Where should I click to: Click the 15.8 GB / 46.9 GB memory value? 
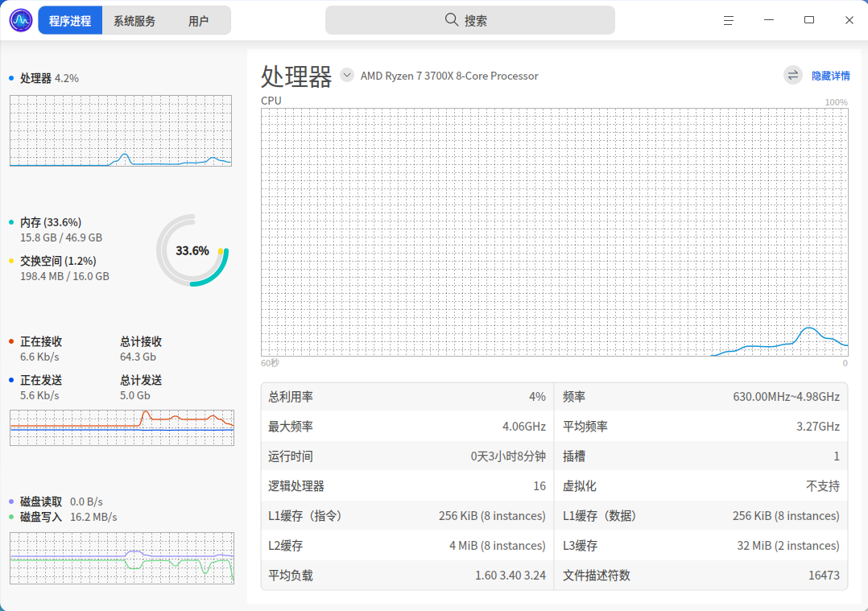tap(61, 237)
